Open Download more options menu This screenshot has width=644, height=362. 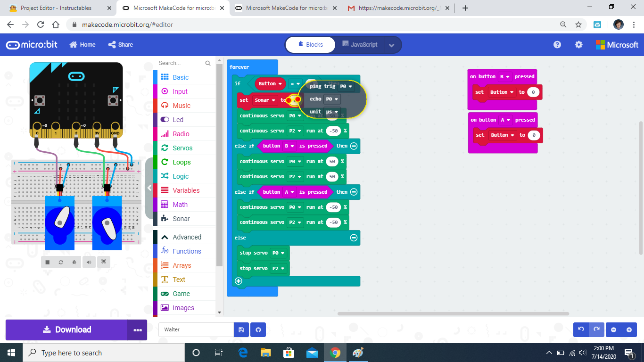137,330
